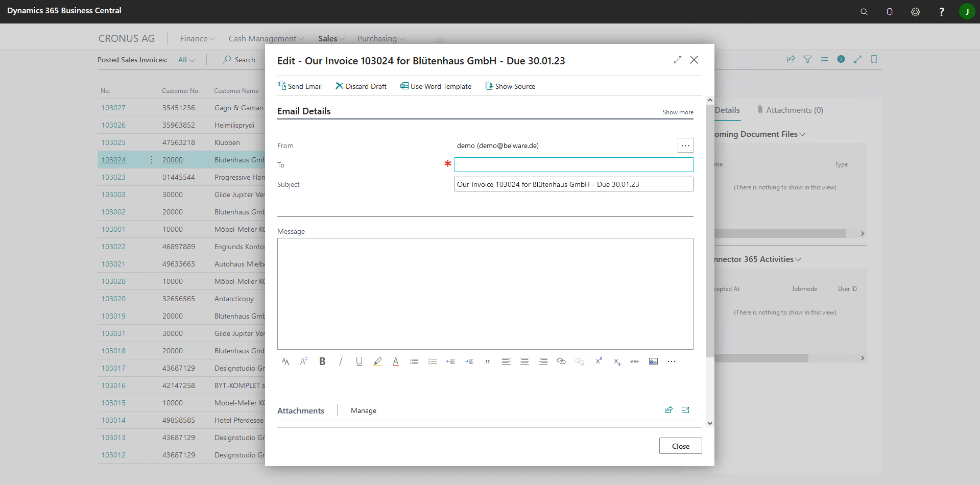Image resolution: width=980 pixels, height=485 pixels.
Task: Switch to the Attachments (0) tab
Action: click(791, 110)
